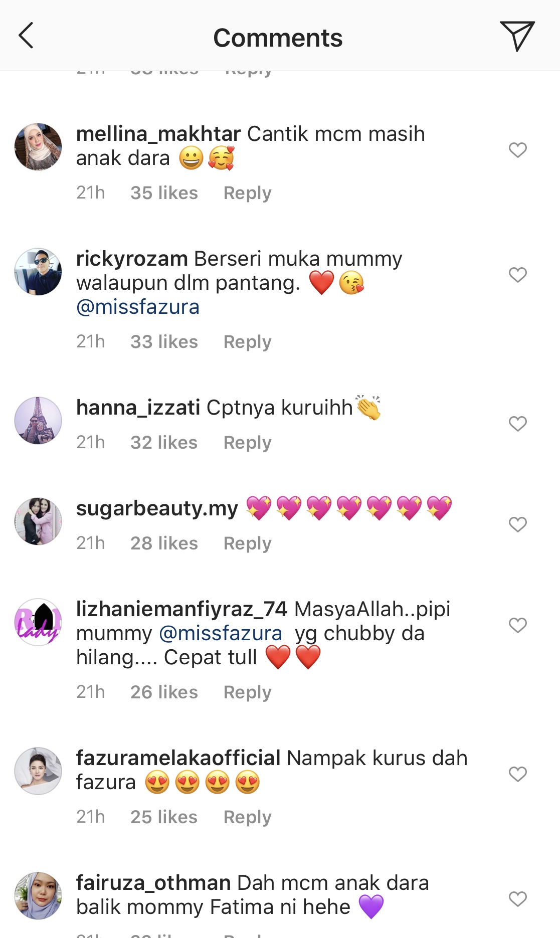Tap heart beside lizhaniemanfiyraz_74 comment
This screenshot has height=938, width=560.
(x=517, y=626)
